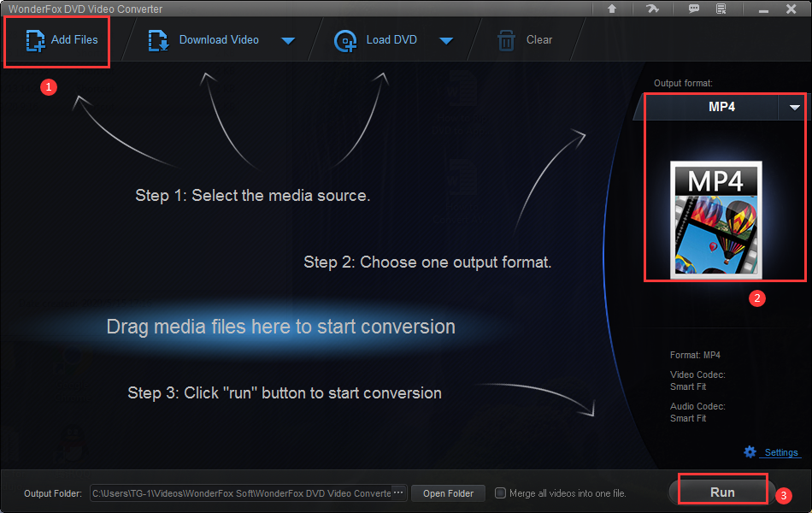Open the MP4 output format selector
The image size is (812, 513).
[721, 107]
